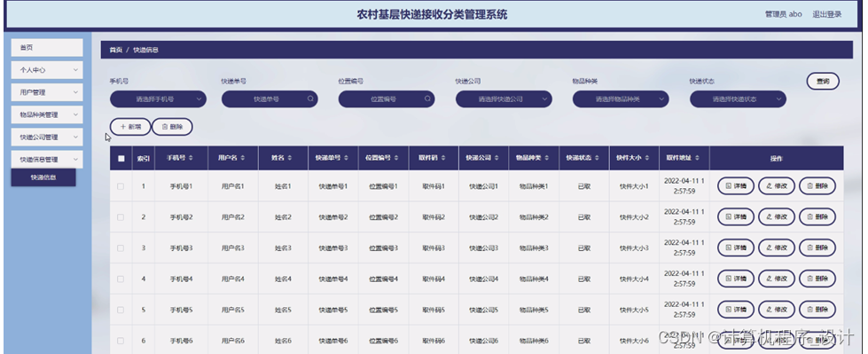
Task: Click cell 物品种类4
Action: tap(534, 279)
